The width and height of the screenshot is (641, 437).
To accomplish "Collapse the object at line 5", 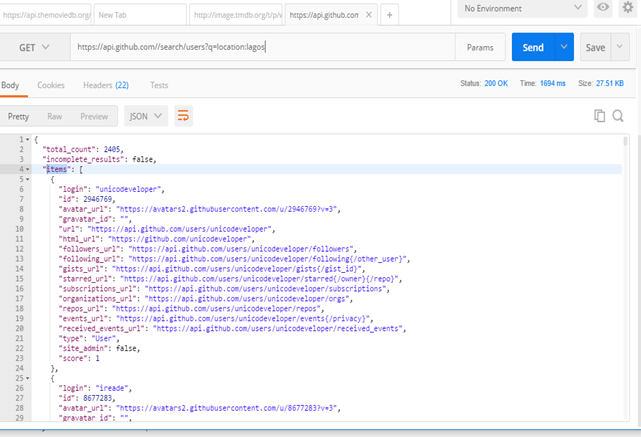I will [x=27, y=179].
